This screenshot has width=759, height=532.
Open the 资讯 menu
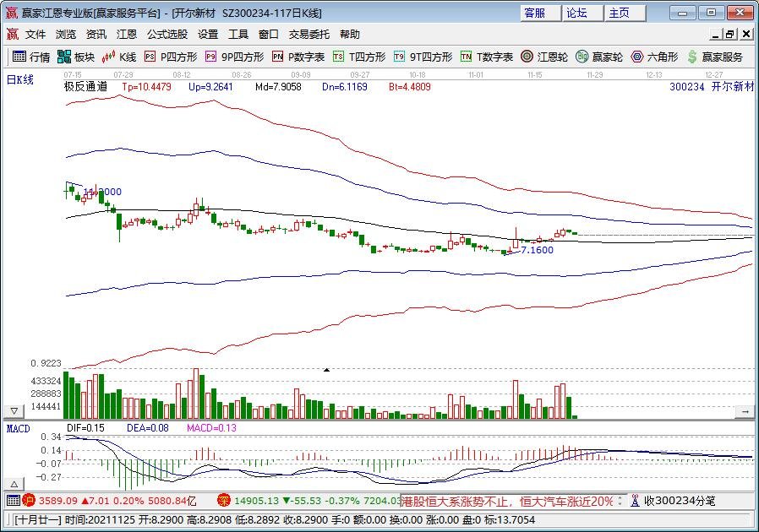[96, 35]
